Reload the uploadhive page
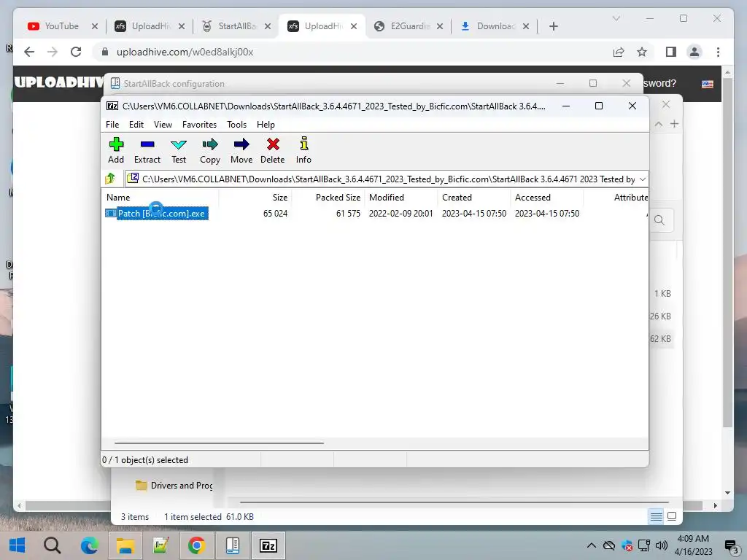 (76, 52)
